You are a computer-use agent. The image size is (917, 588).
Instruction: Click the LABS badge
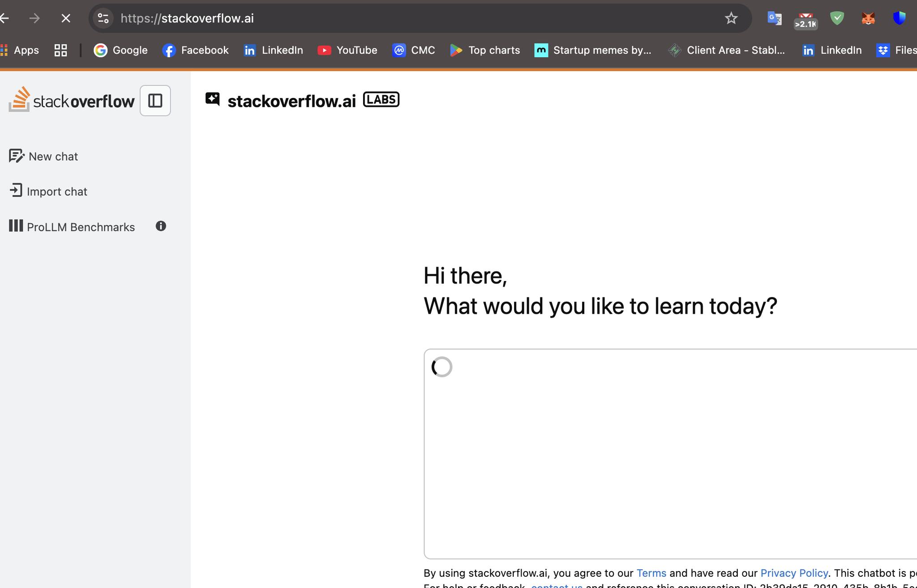(381, 99)
